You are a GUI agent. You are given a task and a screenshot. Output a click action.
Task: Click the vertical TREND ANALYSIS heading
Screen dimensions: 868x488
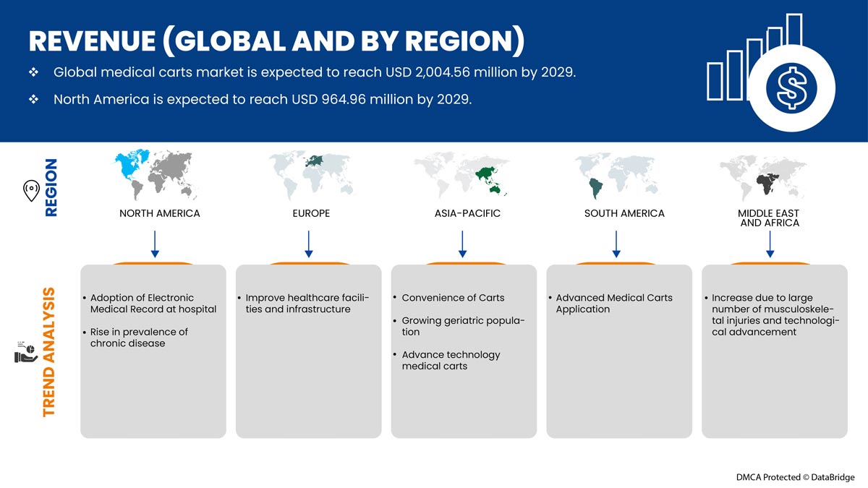(49, 352)
